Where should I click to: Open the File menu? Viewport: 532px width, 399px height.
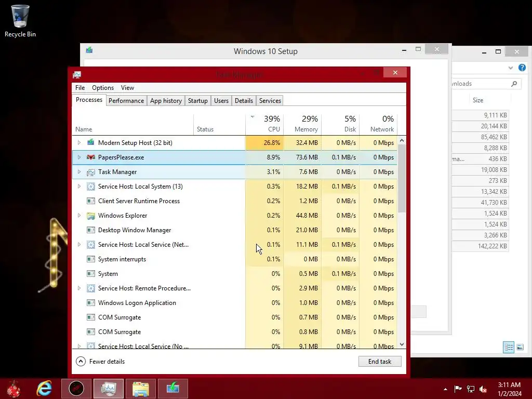pos(80,87)
